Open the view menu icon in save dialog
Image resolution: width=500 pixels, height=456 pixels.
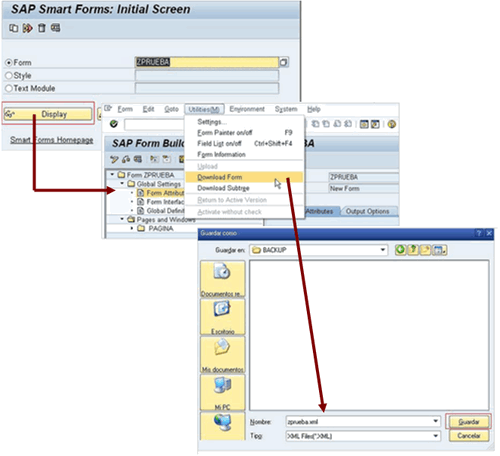pyautogui.click(x=439, y=250)
